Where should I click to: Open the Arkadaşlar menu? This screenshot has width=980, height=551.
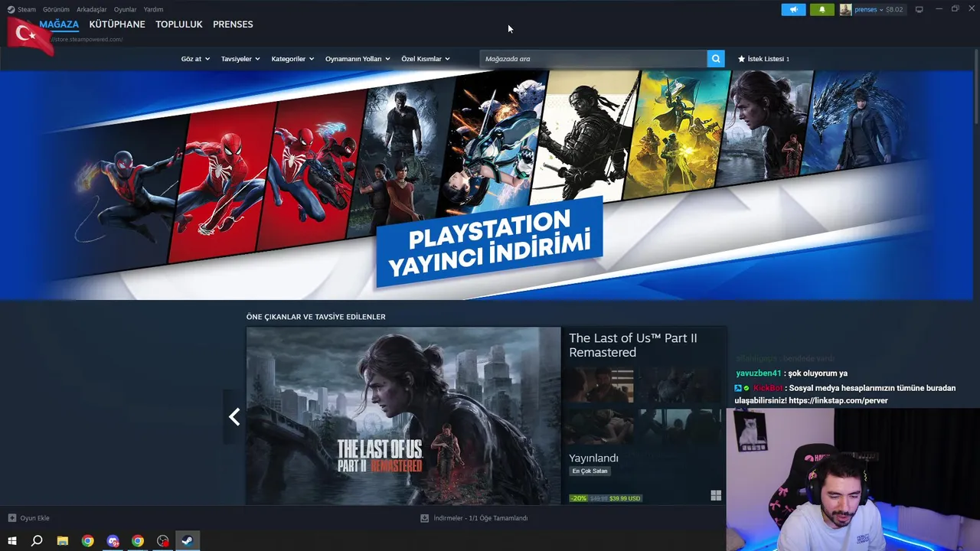tap(91, 9)
